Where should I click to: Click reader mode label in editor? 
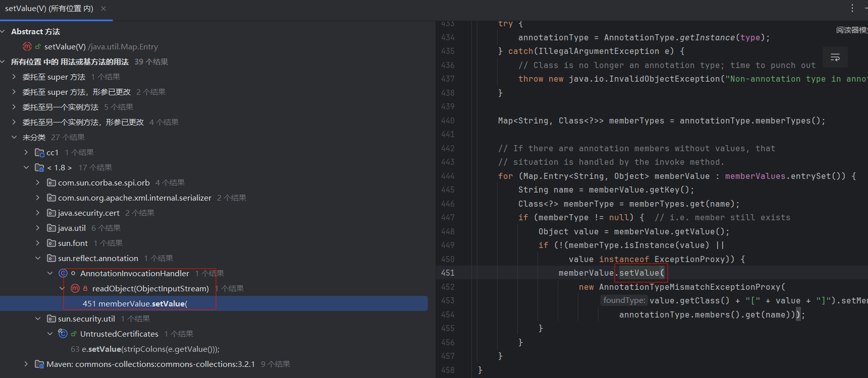click(851, 30)
